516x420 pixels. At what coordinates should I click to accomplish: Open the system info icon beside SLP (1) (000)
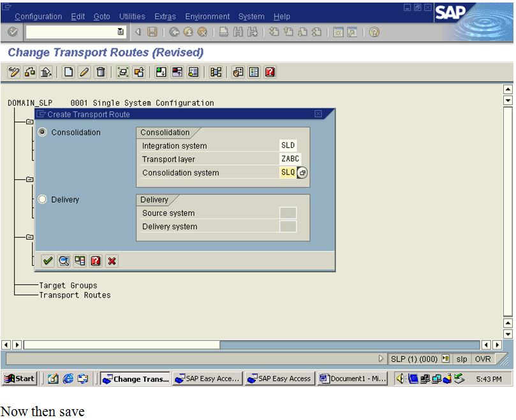pyautogui.click(x=446, y=358)
